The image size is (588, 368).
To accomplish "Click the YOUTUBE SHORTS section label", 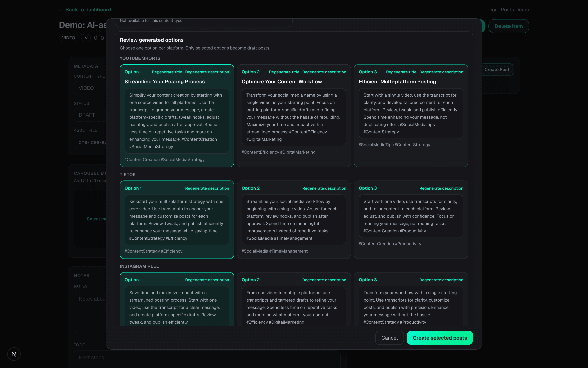I will 140,58.
